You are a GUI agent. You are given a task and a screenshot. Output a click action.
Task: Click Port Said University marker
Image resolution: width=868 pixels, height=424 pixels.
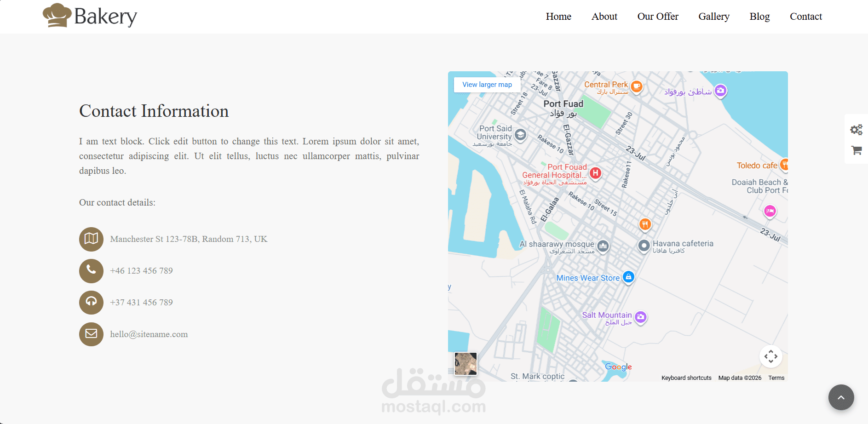pyautogui.click(x=520, y=135)
